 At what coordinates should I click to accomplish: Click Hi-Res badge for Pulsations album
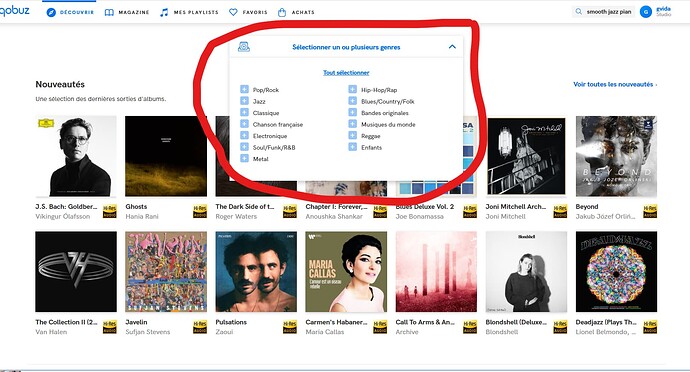tap(290, 327)
